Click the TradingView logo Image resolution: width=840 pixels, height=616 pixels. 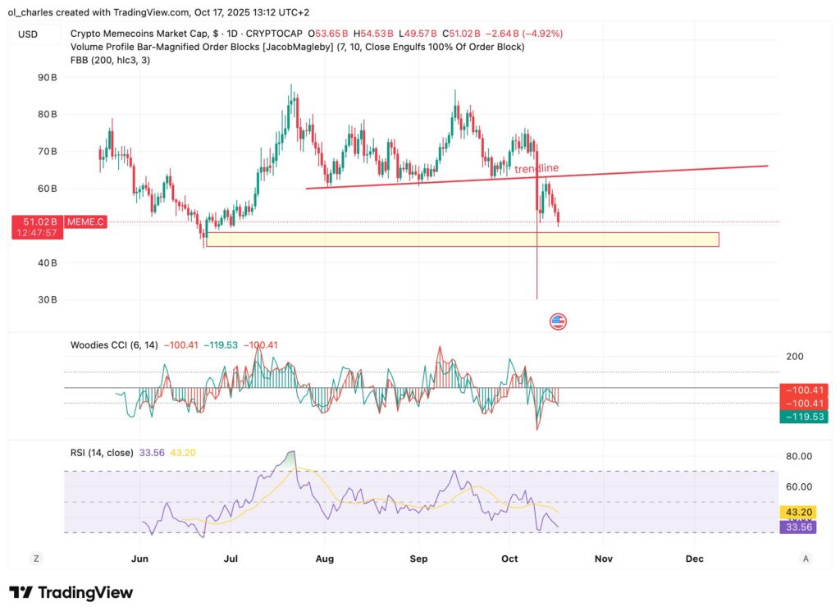coord(71,592)
